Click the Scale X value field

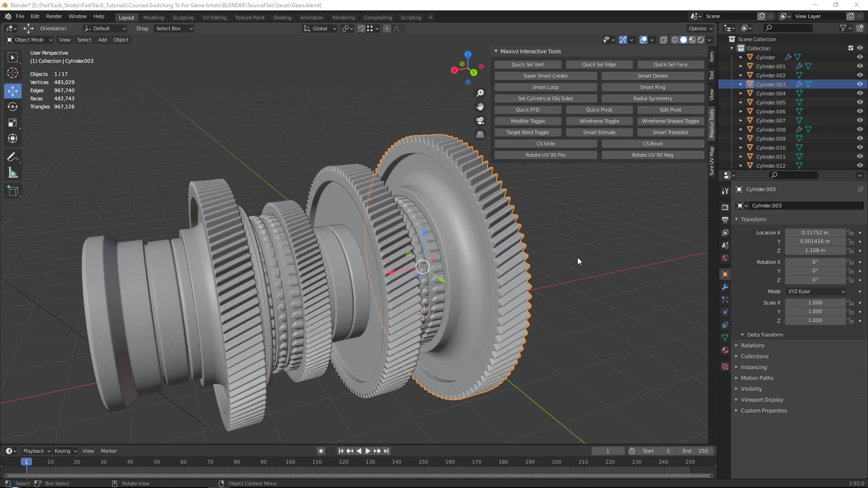coord(815,303)
